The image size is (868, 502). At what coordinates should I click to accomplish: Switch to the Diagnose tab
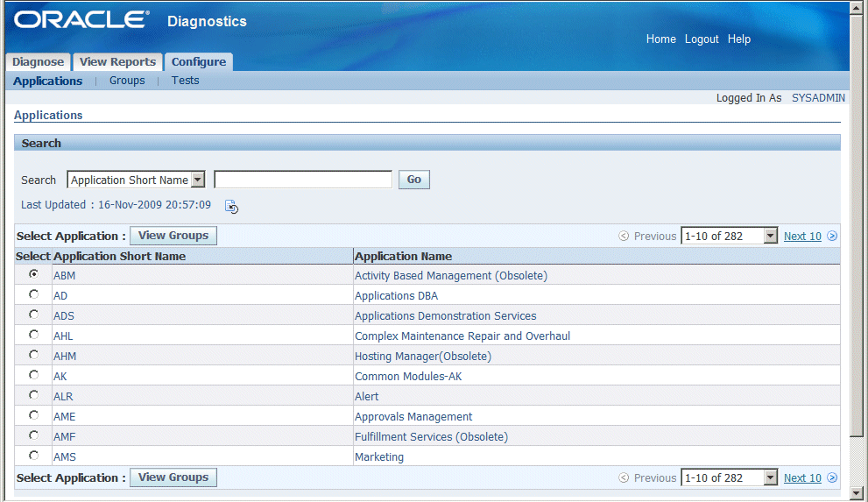click(39, 62)
